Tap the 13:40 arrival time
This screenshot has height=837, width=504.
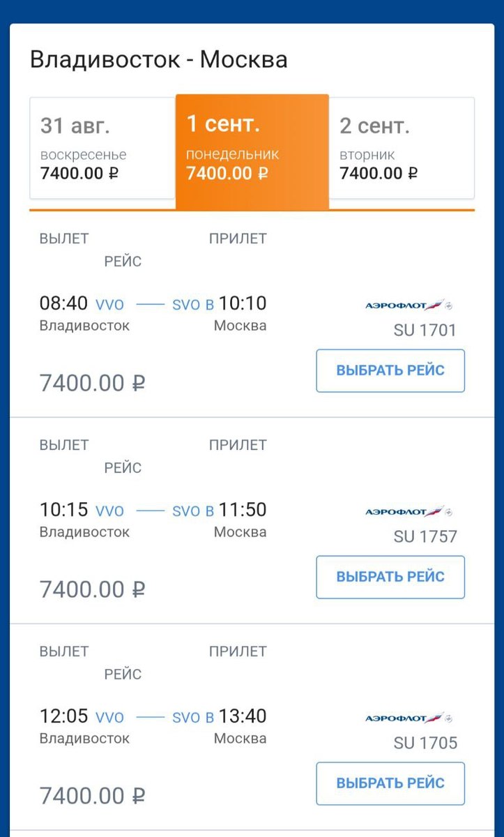click(x=243, y=716)
